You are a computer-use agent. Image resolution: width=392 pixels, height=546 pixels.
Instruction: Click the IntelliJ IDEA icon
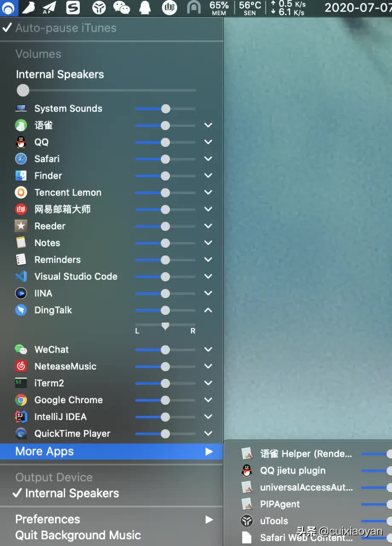coord(21,417)
